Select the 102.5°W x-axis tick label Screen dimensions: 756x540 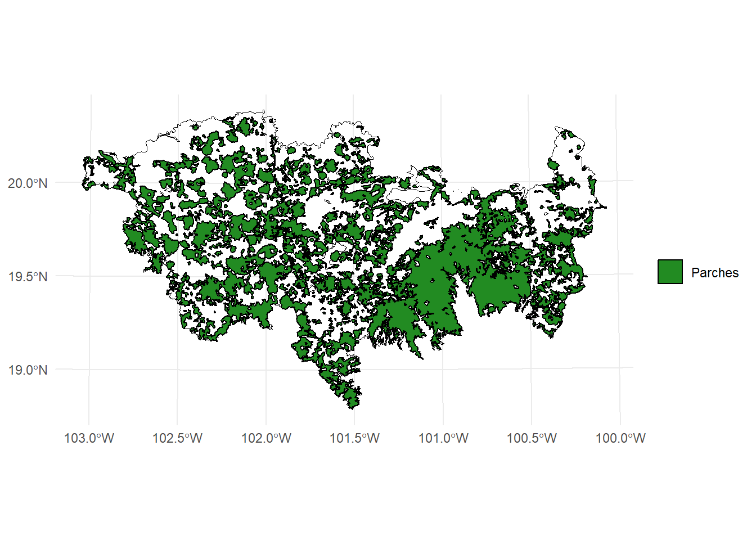pos(177,438)
